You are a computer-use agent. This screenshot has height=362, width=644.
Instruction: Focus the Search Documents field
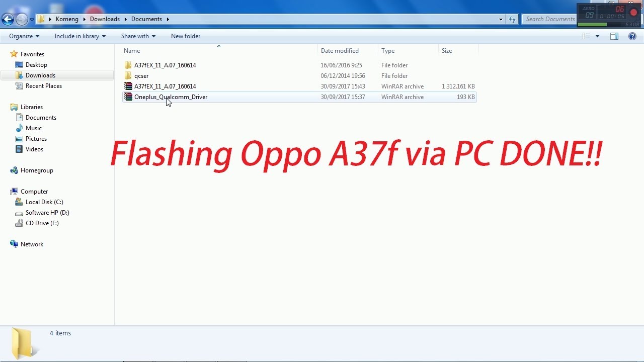(549, 19)
